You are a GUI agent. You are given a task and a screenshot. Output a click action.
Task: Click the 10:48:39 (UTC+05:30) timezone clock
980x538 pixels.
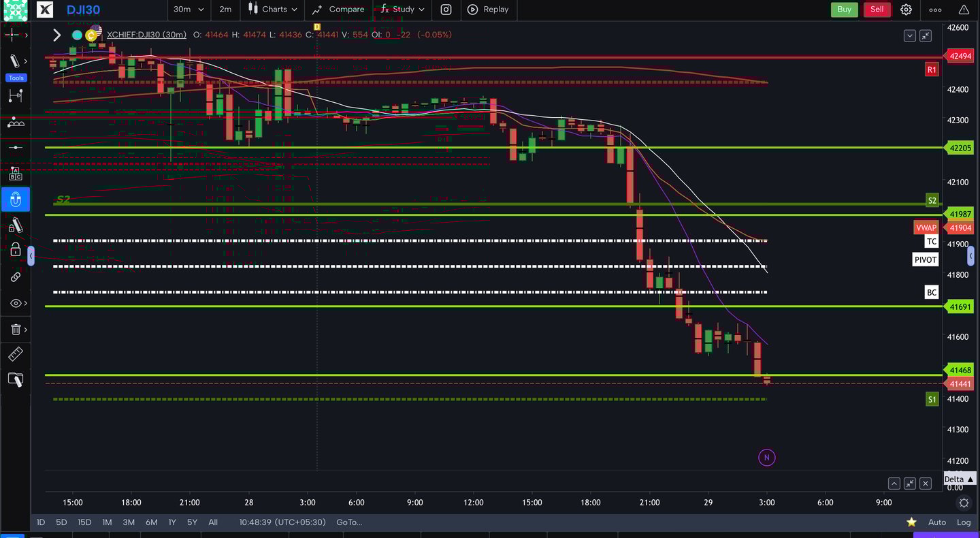point(282,522)
